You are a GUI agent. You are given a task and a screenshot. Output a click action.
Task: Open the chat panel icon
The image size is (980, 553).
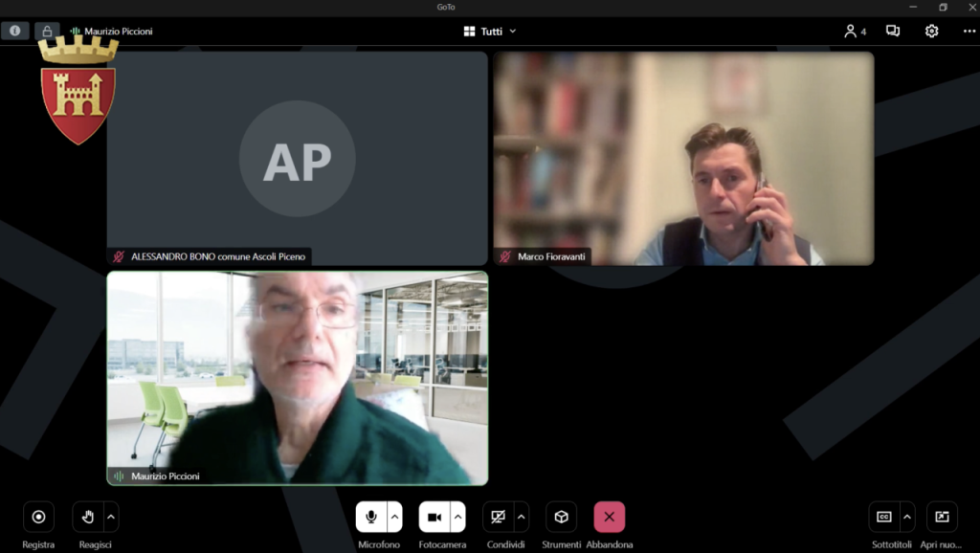[893, 31]
